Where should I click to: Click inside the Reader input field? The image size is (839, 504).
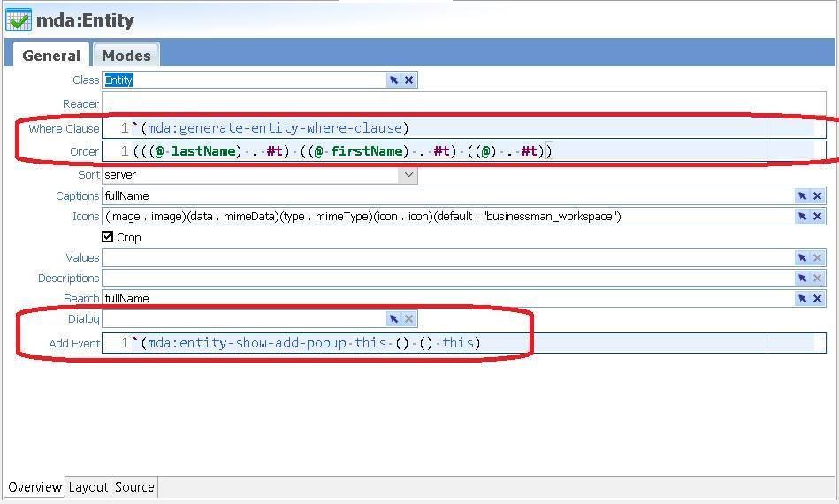(442, 103)
